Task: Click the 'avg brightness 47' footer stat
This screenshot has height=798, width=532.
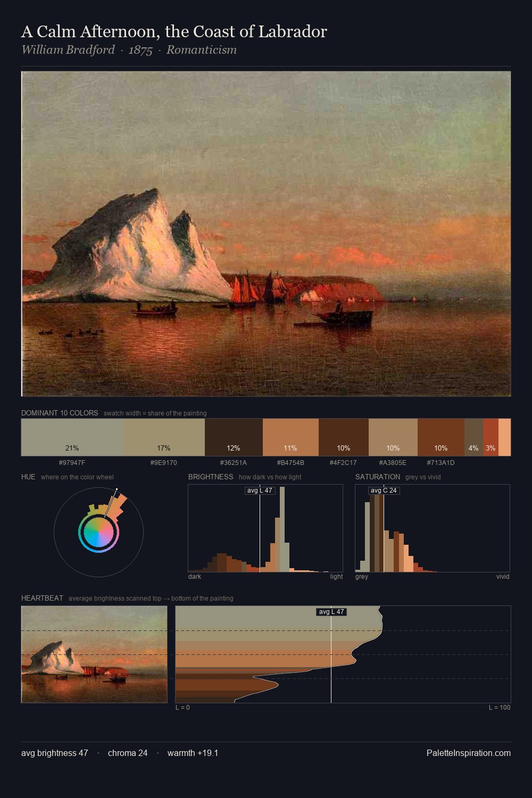Action: [55, 753]
